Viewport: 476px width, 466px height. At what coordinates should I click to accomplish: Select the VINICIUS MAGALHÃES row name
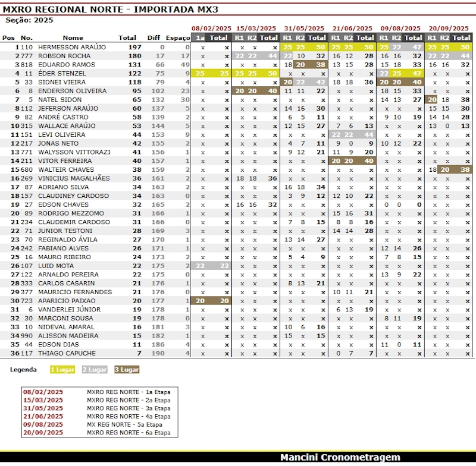pyautogui.click(x=74, y=178)
